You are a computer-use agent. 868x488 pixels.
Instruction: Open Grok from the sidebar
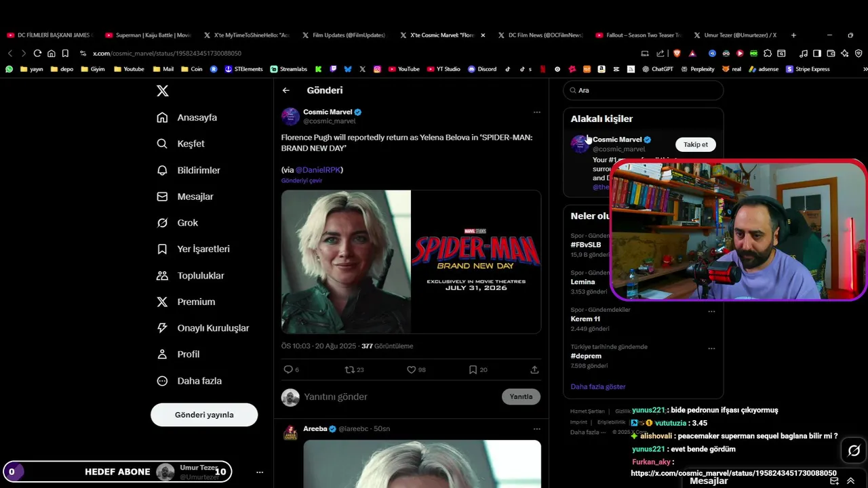click(x=178, y=222)
